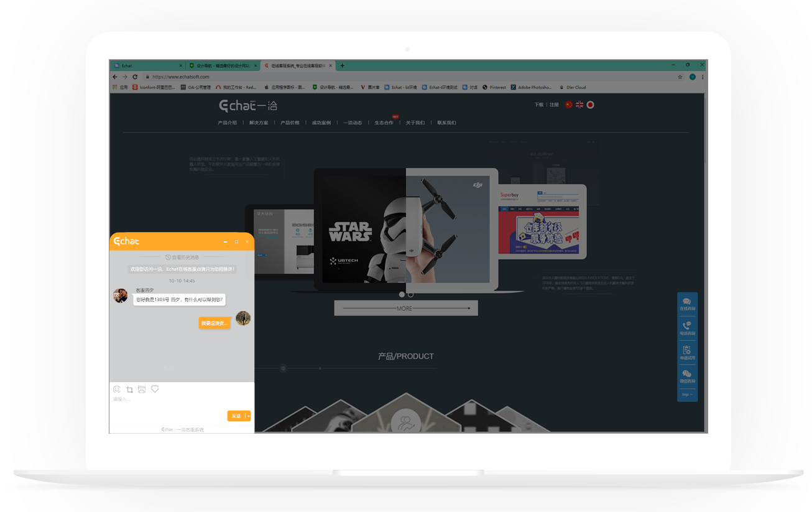The image size is (812, 512).
Task: Click the image upload icon in chat
Action: click(x=142, y=389)
